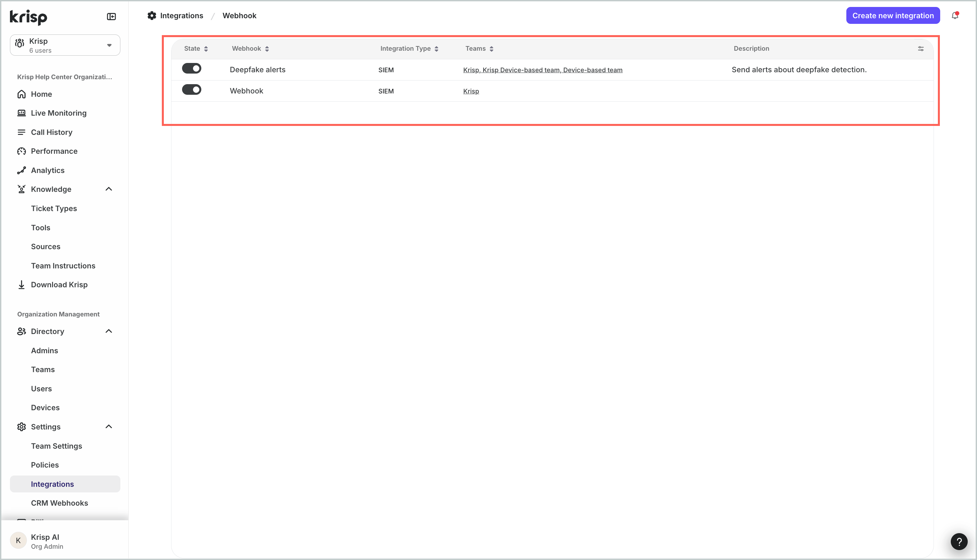Screen dimensions: 977x560
Task: Collapse the Knowledge section
Action: click(x=109, y=189)
